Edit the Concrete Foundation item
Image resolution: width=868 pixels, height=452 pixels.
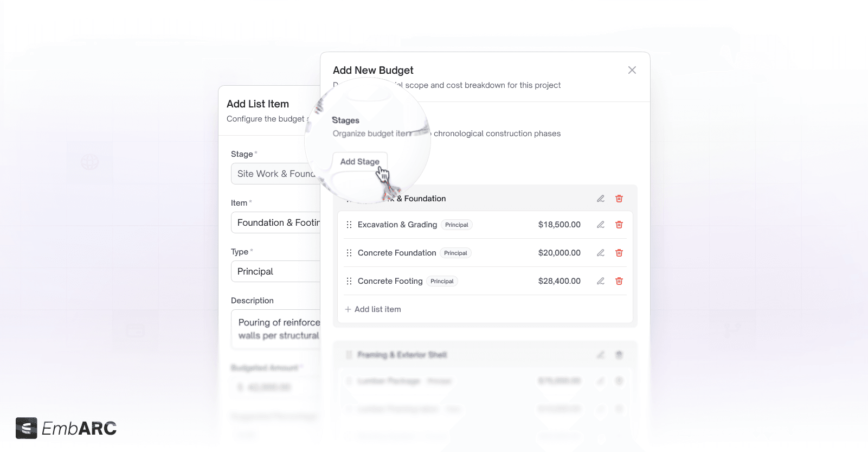tap(600, 252)
